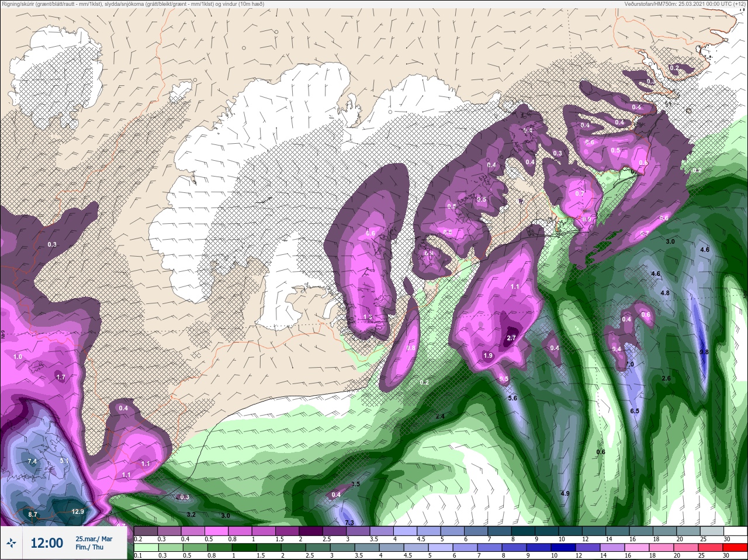Click the 0.9 snowfall value label
Viewport: 748px width, 560px height.
point(587,220)
